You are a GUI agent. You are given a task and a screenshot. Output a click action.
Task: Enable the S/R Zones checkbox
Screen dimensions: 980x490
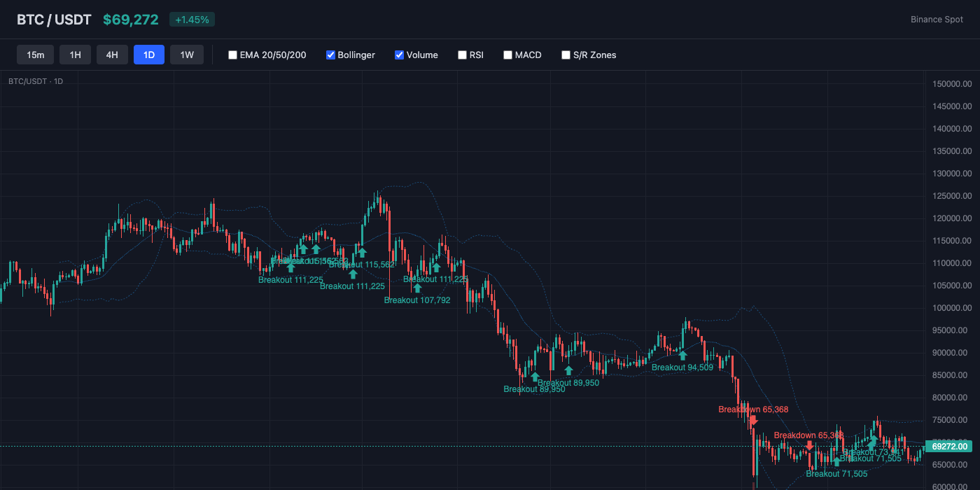click(566, 55)
